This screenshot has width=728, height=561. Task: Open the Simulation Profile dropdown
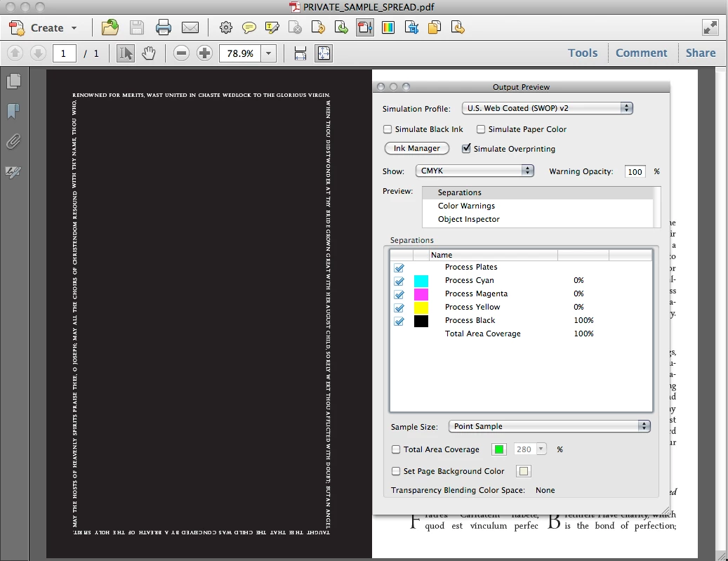tap(548, 108)
